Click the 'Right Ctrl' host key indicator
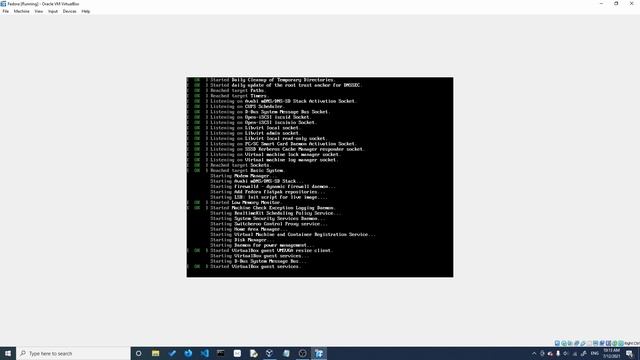The image size is (640, 360). (x=632, y=343)
